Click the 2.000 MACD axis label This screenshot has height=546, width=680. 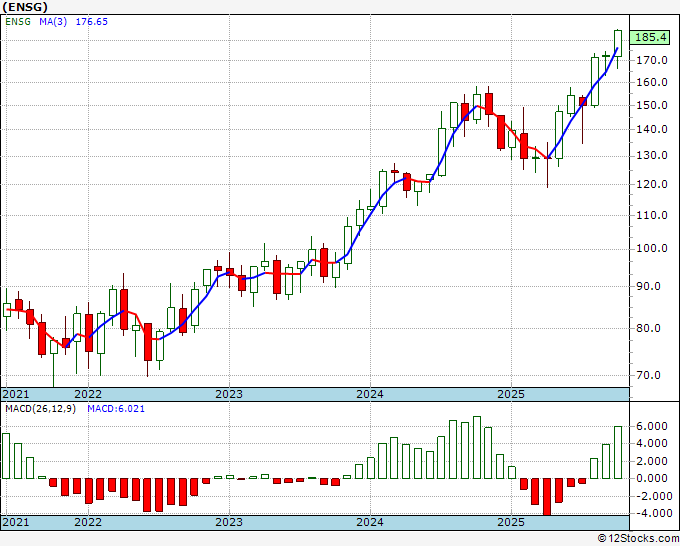(x=653, y=461)
